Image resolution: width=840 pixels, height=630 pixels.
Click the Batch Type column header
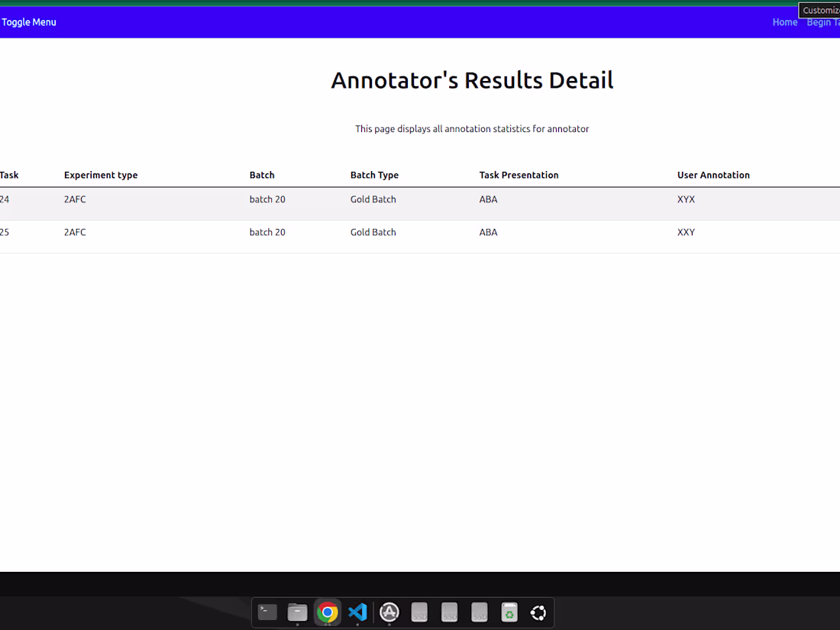[x=374, y=175]
